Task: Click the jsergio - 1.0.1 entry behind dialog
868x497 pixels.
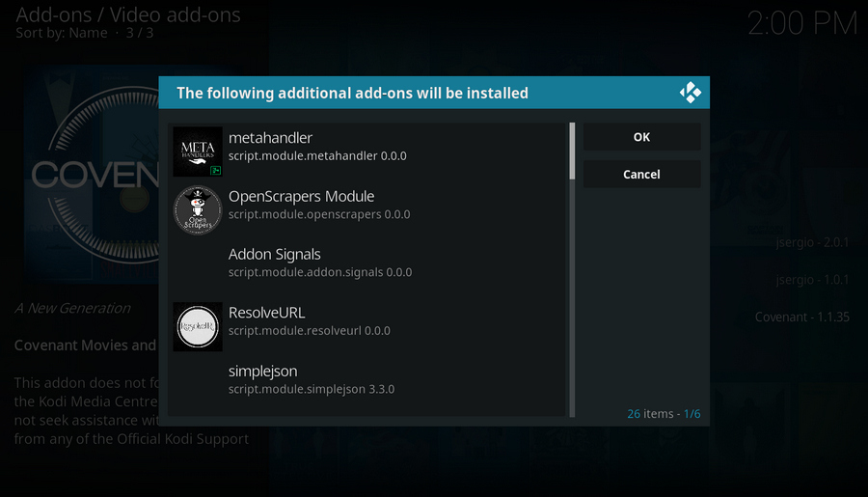Action: tap(812, 280)
